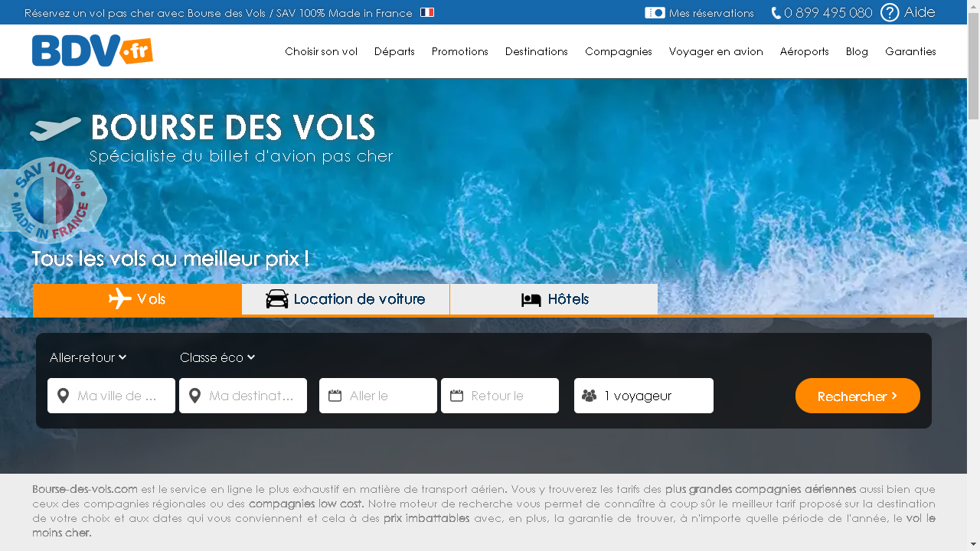The height and width of the screenshot is (551, 980).
Task: Click the phone handset icon
Action: (x=776, y=13)
